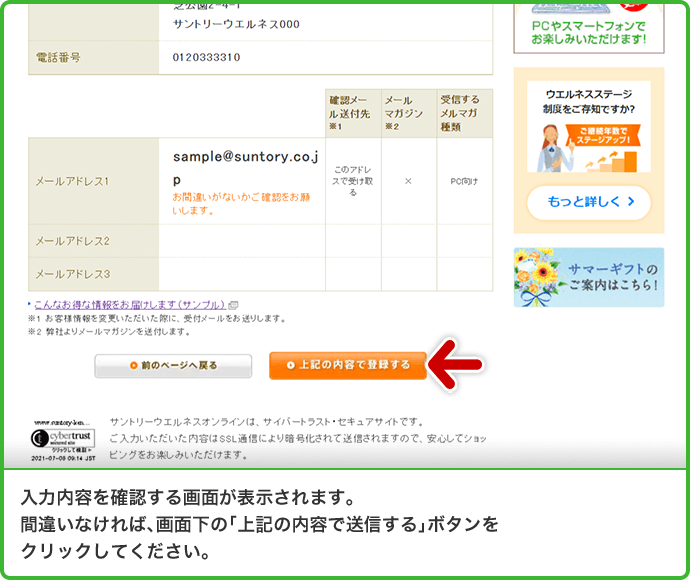Go back with 前のページへ戻る button
This screenshot has height=580, width=690.
173,366
